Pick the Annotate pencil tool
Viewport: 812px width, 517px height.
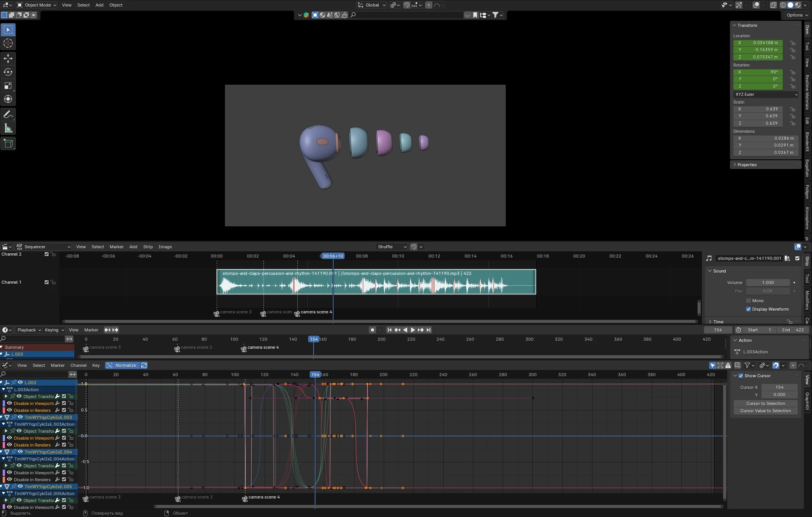[x=8, y=114]
